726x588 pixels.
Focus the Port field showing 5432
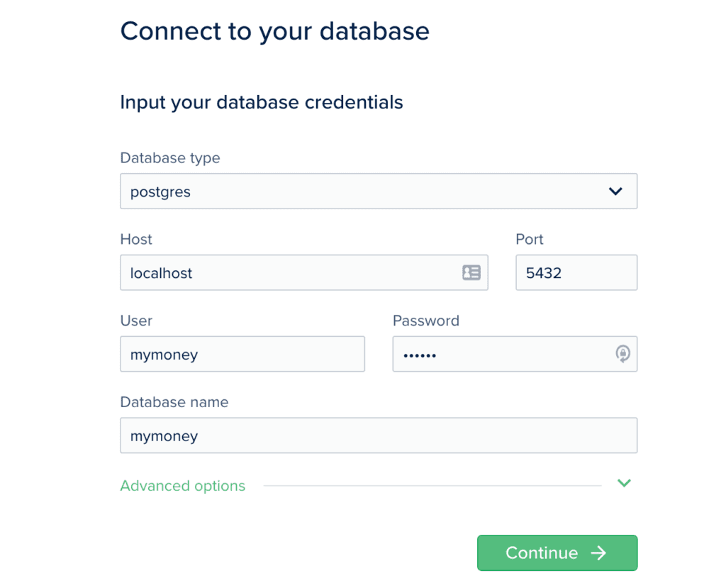(x=576, y=272)
